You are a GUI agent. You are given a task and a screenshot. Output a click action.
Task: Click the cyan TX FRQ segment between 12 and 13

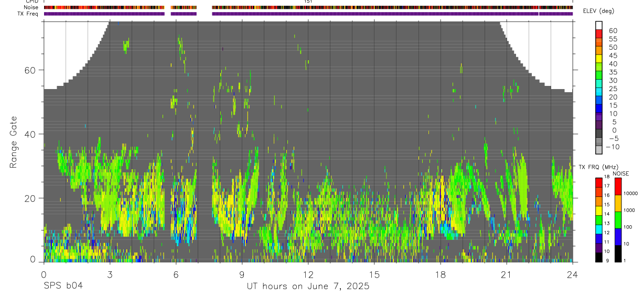599,229
